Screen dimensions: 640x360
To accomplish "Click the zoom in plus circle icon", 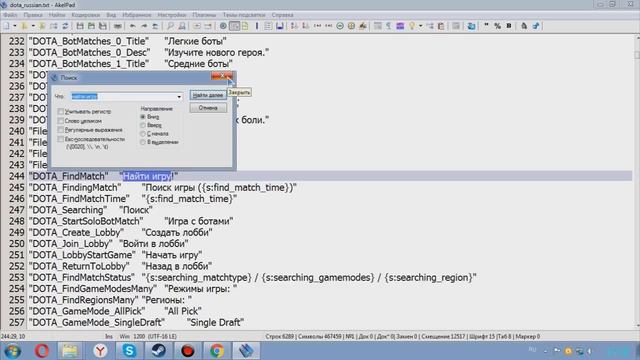I will click(351, 26).
